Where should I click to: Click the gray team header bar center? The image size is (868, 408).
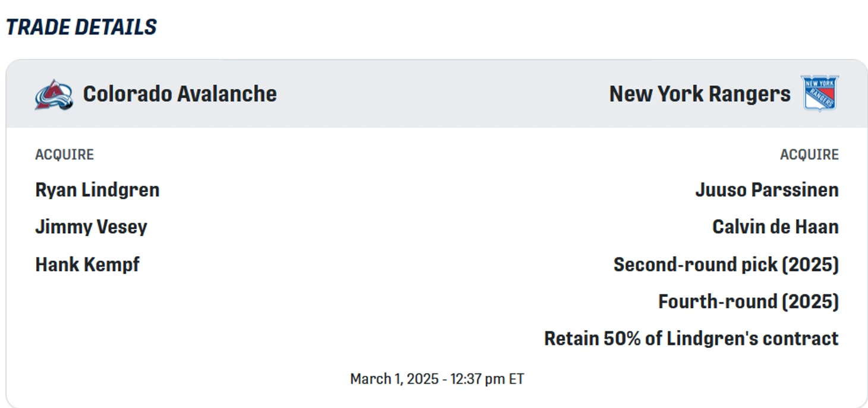click(x=437, y=94)
